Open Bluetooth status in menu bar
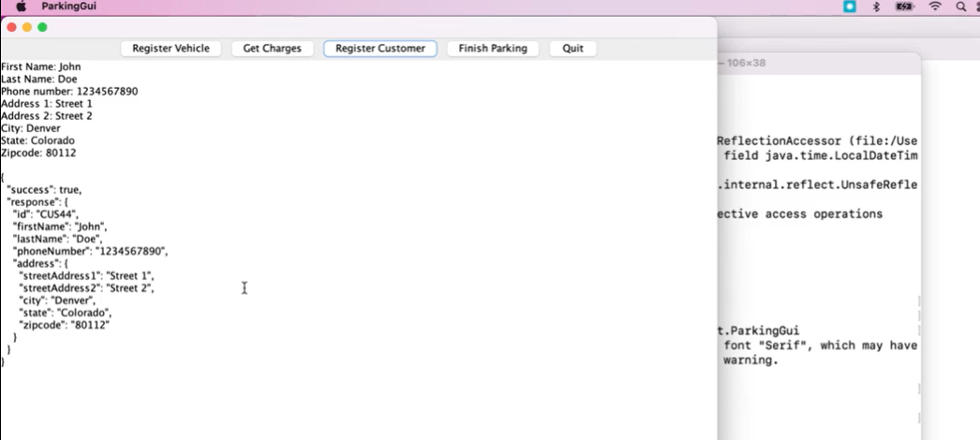Image resolution: width=980 pixels, height=440 pixels. pyautogui.click(x=876, y=7)
